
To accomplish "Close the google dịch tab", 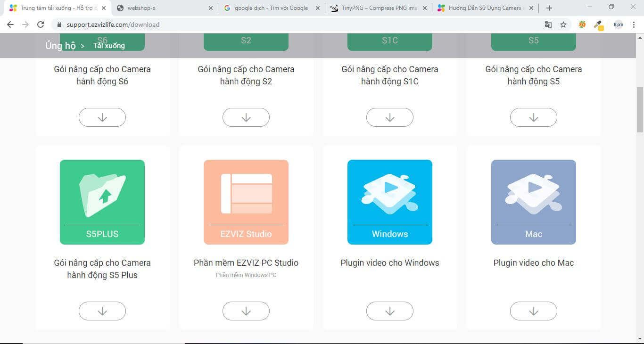I will [318, 8].
